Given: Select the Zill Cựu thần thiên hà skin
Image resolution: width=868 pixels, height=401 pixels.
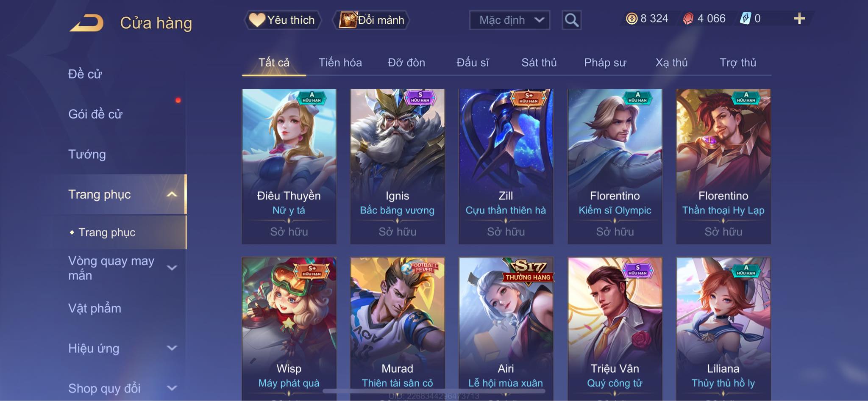Looking at the screenshot, I should (x=506, y=166).
